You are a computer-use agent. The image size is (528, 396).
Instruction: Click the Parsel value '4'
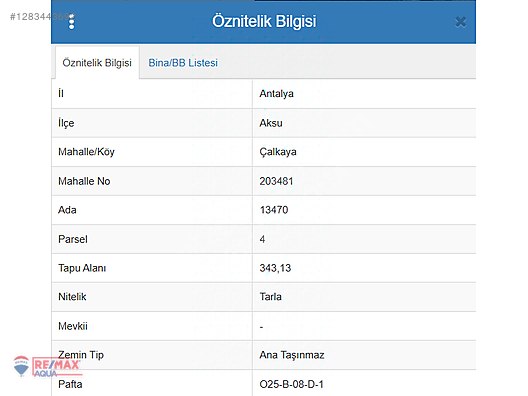(262, 239)
